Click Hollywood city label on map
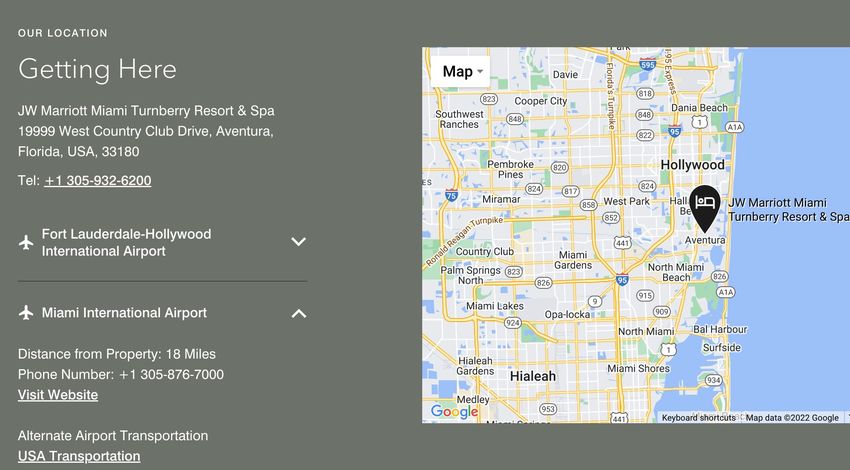The width and height of the screenshot is (850, 470). click(692, 165)
